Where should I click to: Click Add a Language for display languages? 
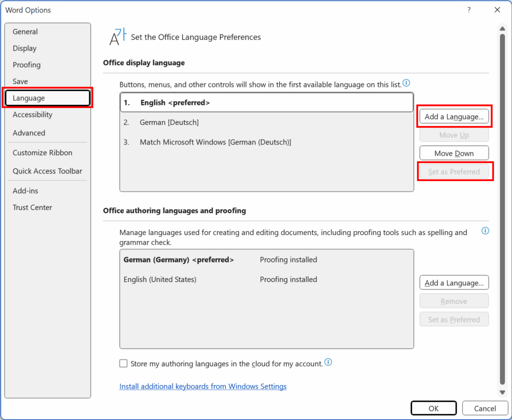[x=454, y=116]
